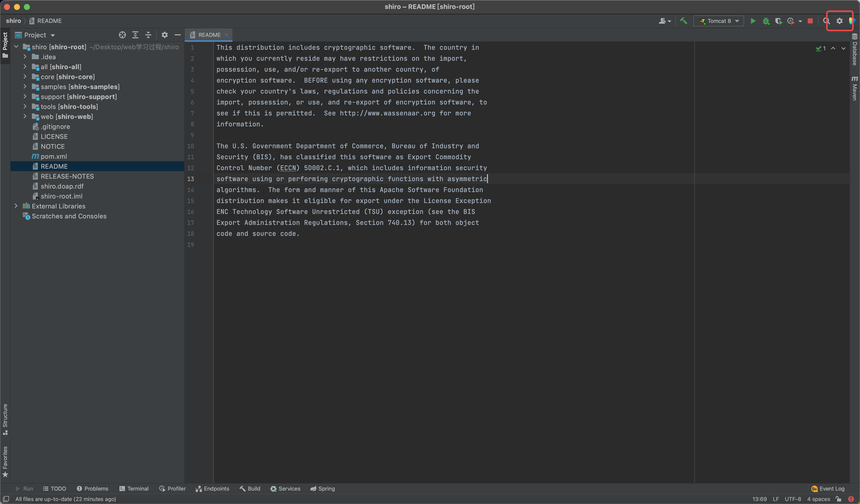This screenshot has width=860, height=504.
Task: Run with Coverage shield icon
Action: pyautogui.click(x=778, y=21)
